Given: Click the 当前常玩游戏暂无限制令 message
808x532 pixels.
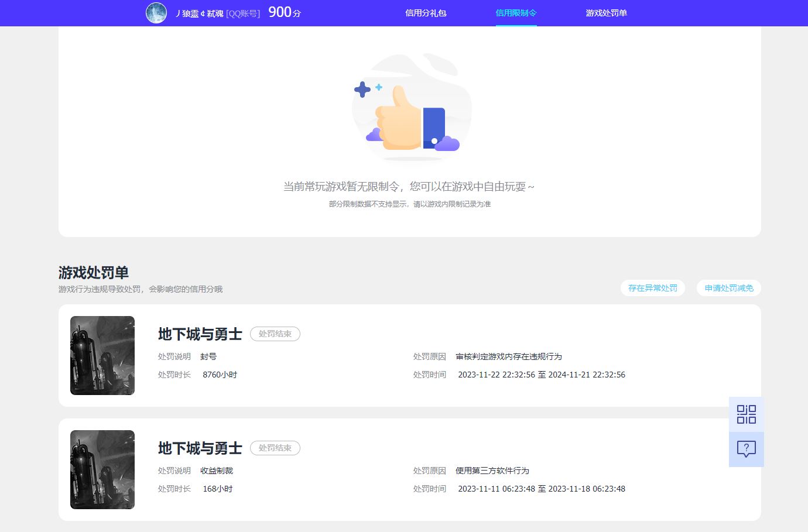Looking at the screenshot, I should pos(409,187).
